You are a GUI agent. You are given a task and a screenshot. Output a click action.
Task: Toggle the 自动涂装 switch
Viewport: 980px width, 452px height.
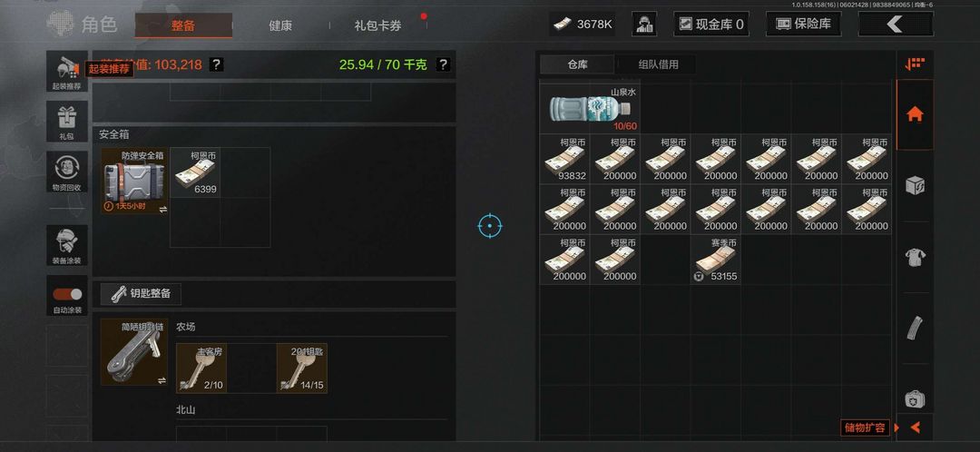pyautogui.click(x=67, y=294)
